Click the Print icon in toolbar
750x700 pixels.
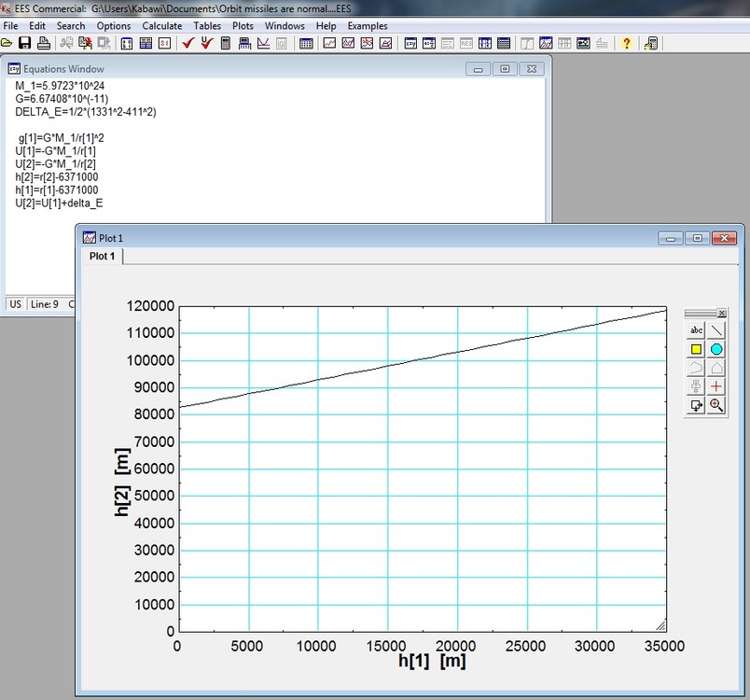pos(43,43)
